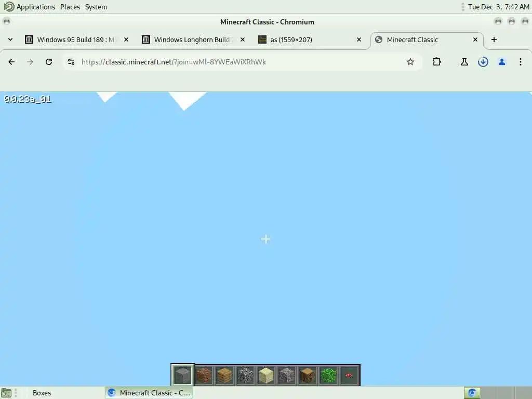The height and width of the screenshot is (399, 532).
Task: Close the Windows 95 Build 189 tab
Action: pyautogui.click(x=126, y=39)
